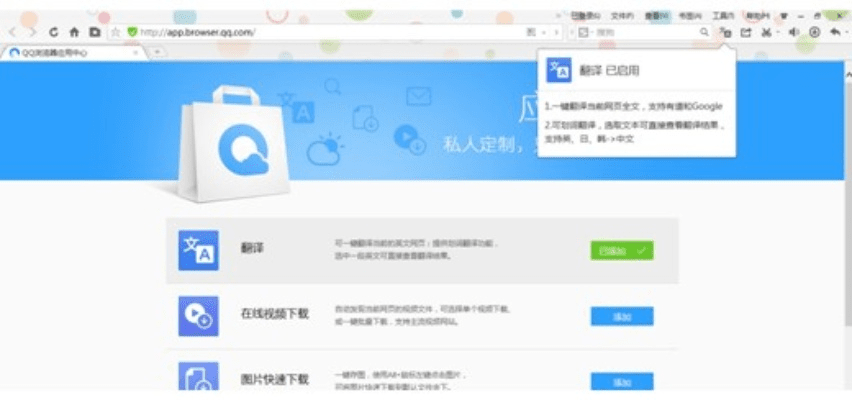This screenshot has width=852, height=400.
Task: Expand the dropdown arrow beside scissors icon
Action: coord(777,33)
